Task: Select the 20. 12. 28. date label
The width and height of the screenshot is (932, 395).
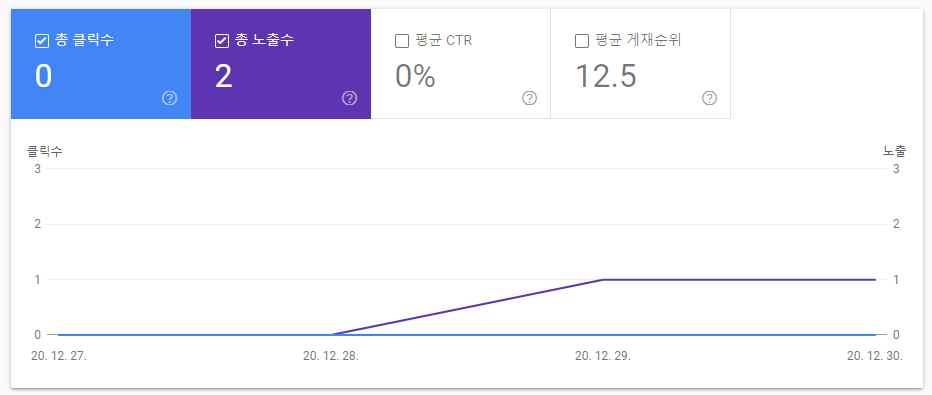Action: [x=331, y=356]
